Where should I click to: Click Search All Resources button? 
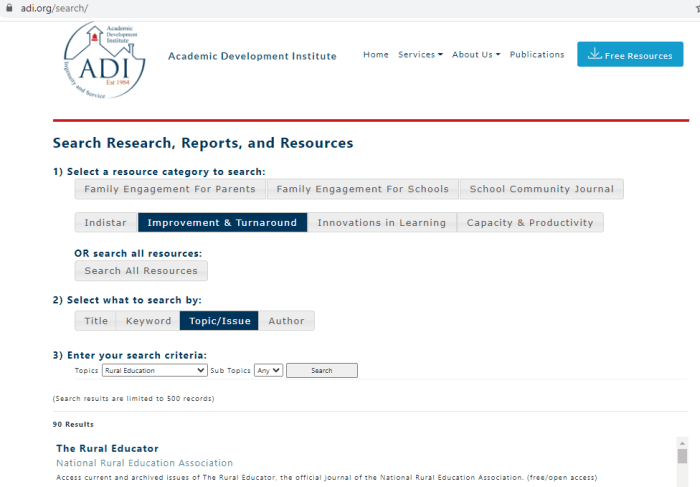coord(141,271)
